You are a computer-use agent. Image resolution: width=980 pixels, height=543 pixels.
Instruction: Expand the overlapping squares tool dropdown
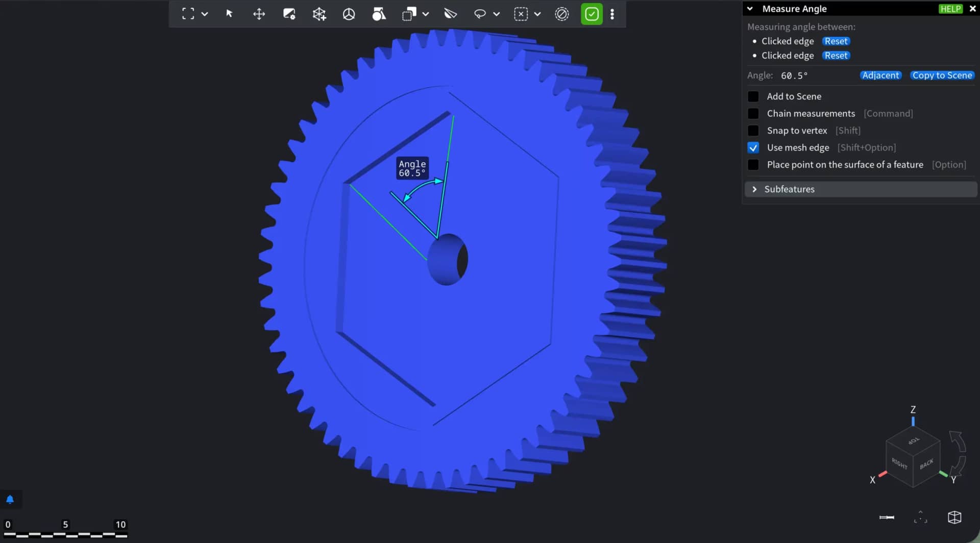[x=426, y=14]
